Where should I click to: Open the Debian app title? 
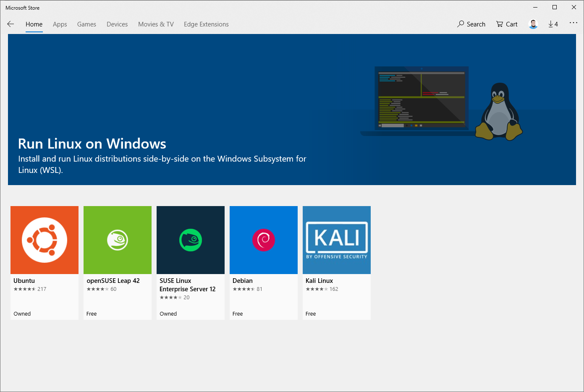click(243, 281)
